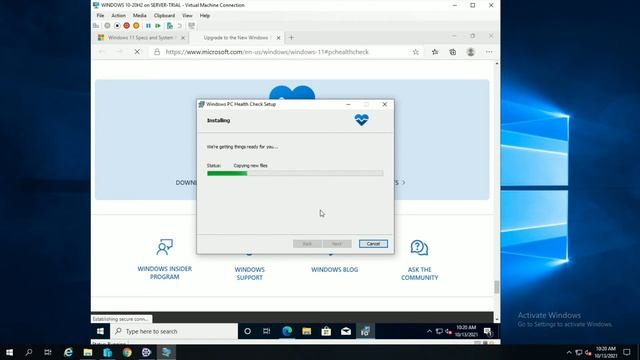Viewport: 640px width, 360px height.
Task: Add this page to favorites star
Action: pyautogui.click(x=416, y=52)
